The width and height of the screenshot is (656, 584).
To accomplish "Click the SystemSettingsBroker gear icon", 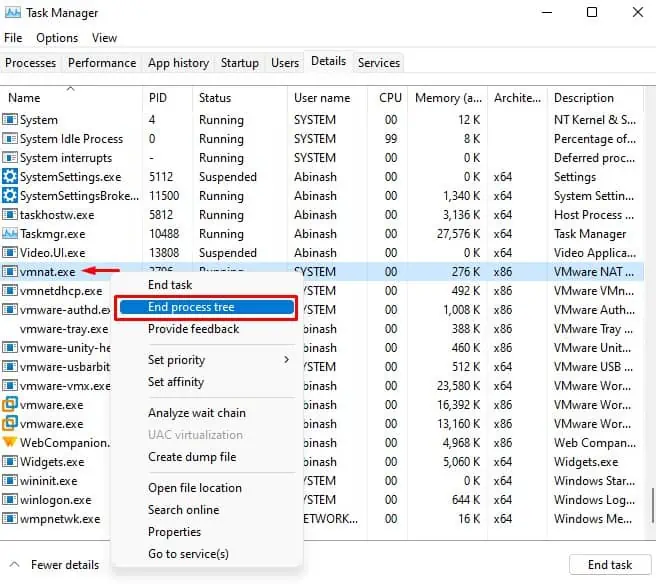I will [10, 195].
